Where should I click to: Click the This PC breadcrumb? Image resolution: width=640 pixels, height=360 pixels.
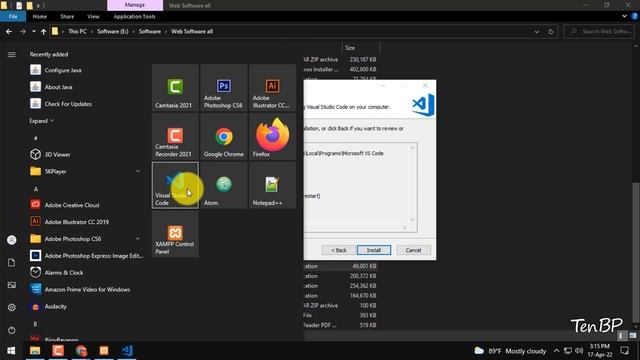(x=78, y=31)
